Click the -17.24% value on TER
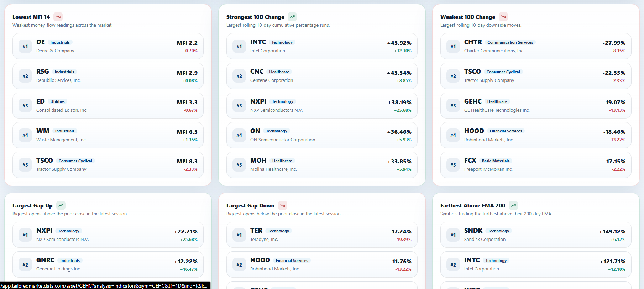 tap(400, 231)
